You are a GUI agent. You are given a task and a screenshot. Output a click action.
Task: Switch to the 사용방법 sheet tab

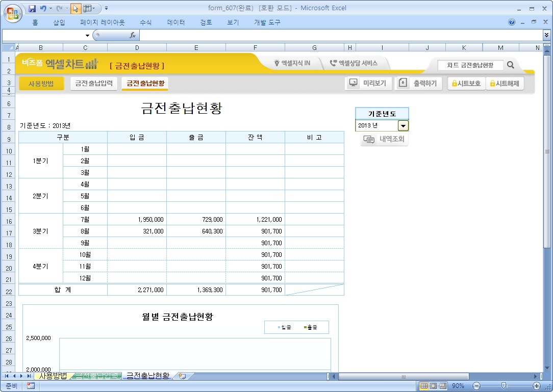coord(53,376)
